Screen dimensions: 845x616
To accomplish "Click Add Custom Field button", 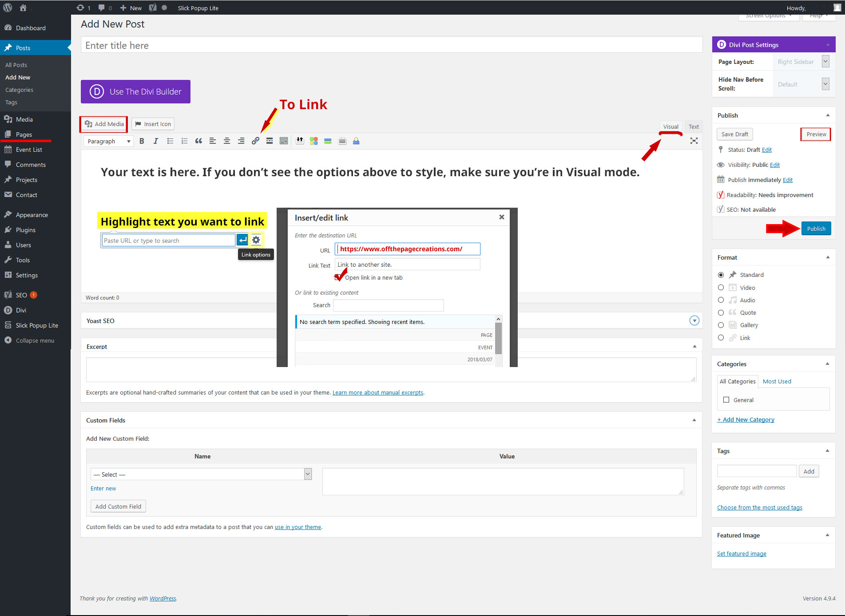I will (118, 506).
